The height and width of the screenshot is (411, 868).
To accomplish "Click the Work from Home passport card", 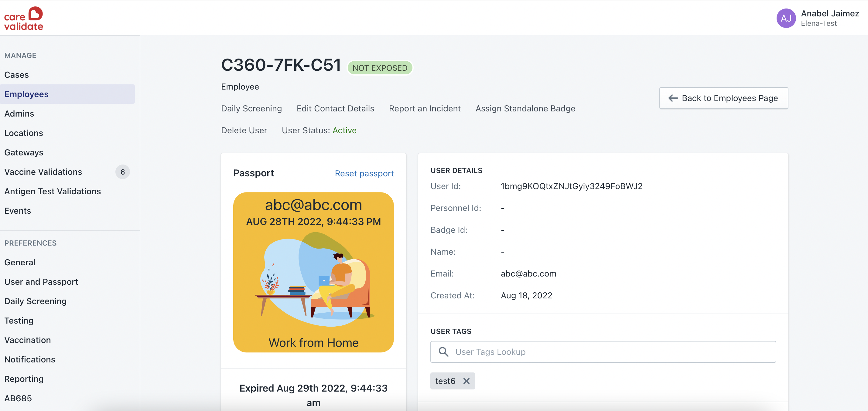I will click(x=313, y=272).
